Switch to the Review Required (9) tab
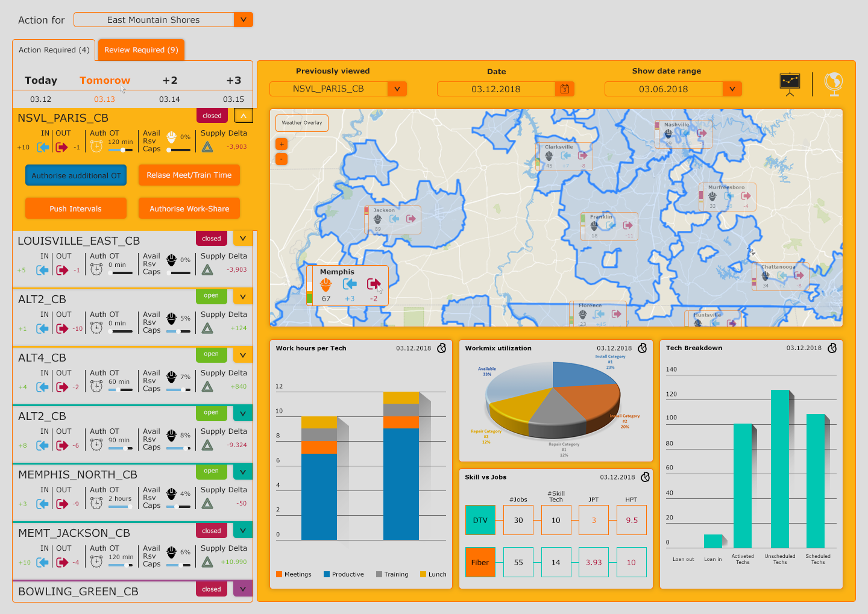This screenshot has height=614, width=868. coord(141,50)
